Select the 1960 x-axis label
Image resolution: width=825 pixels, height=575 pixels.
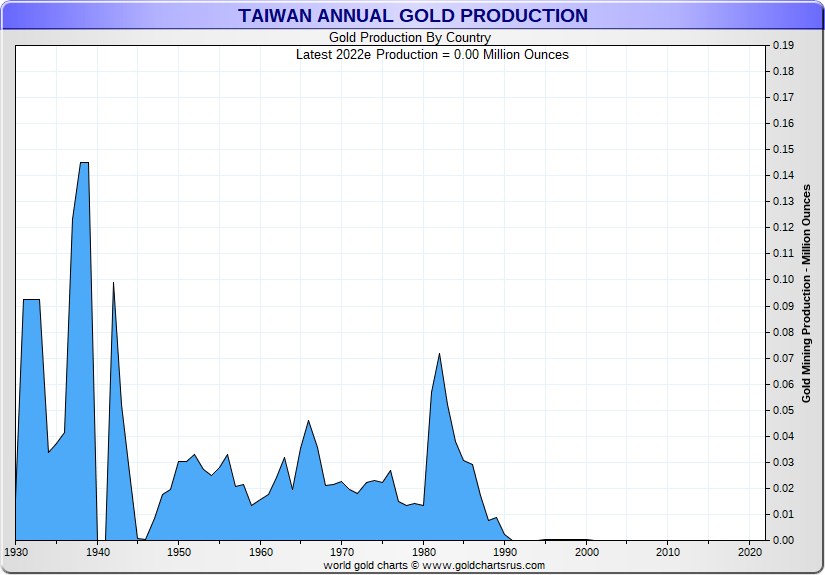coord(260,552)
